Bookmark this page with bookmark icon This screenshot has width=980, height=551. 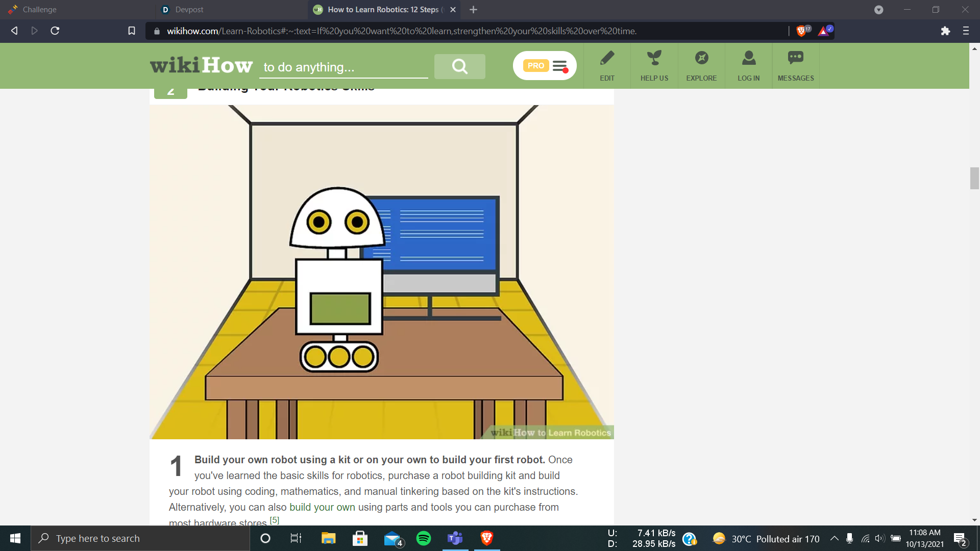click(131, 31)
